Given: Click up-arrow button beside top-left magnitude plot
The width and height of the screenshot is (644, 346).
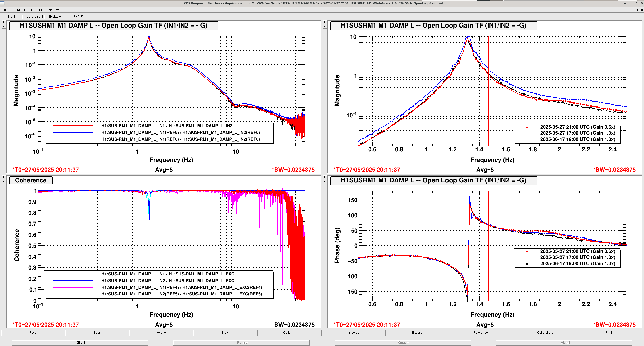Looking at the screenshot, I should click(x=4, y=27).
